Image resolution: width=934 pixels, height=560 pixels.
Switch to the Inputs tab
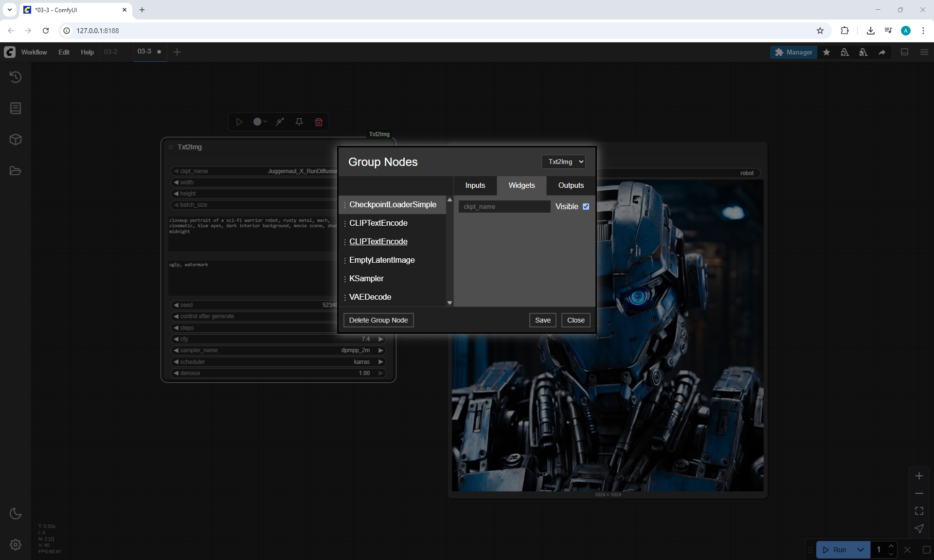[475, 185]
